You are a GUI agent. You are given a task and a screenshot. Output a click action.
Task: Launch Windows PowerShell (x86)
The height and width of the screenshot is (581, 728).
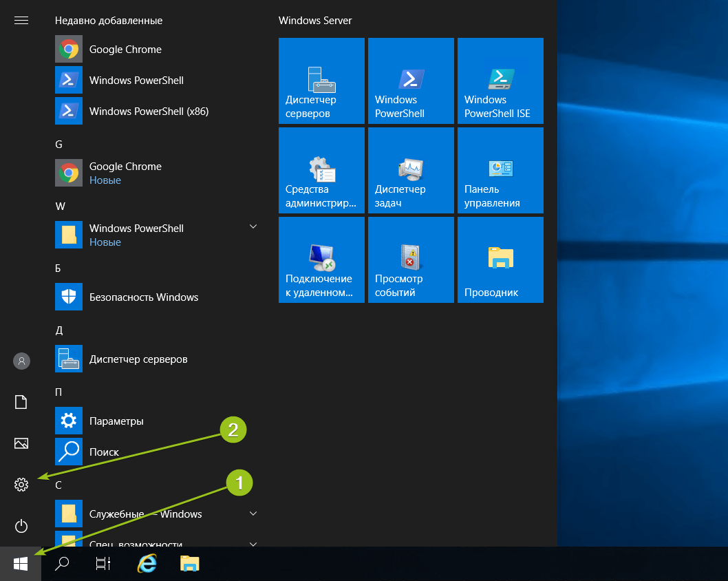click(158, 111)
